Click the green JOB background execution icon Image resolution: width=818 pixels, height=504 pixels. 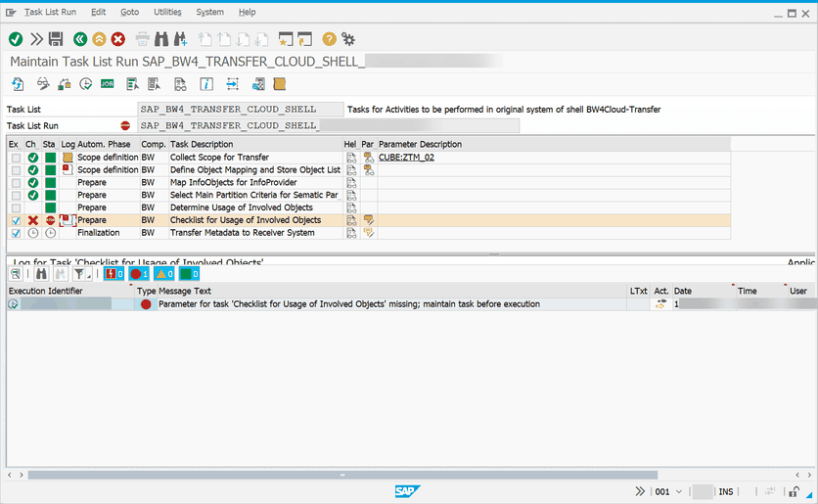pyautogui.click(x=108, y=84)
